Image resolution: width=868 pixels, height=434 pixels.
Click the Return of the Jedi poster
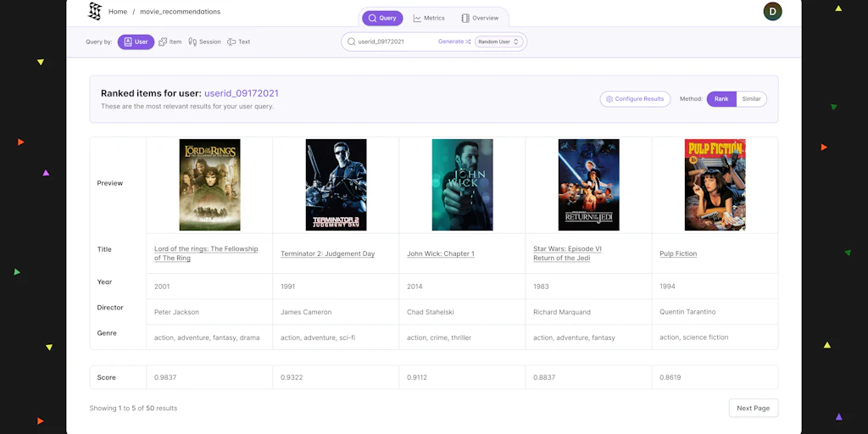click(x=588, y=185)
